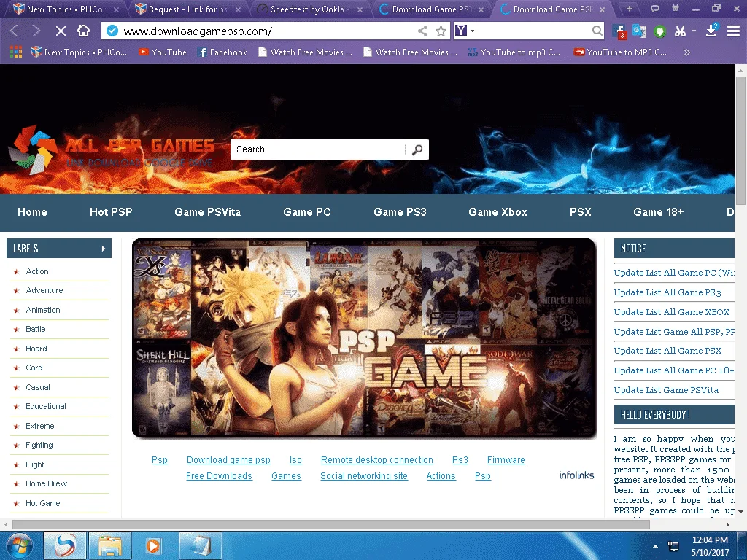This screenshot has height=560, width=747.
Task: Click Social networking site link
Action: 364,476
